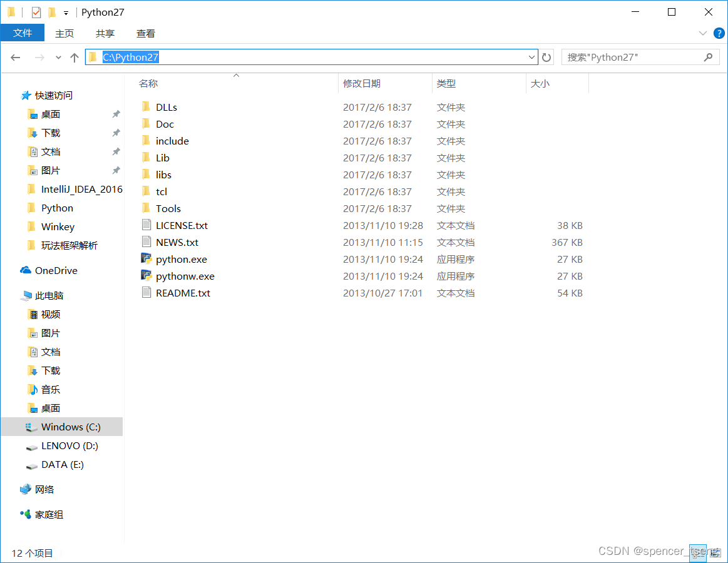Click the LICENSE.txt document icon

click(x=146, y=225)
